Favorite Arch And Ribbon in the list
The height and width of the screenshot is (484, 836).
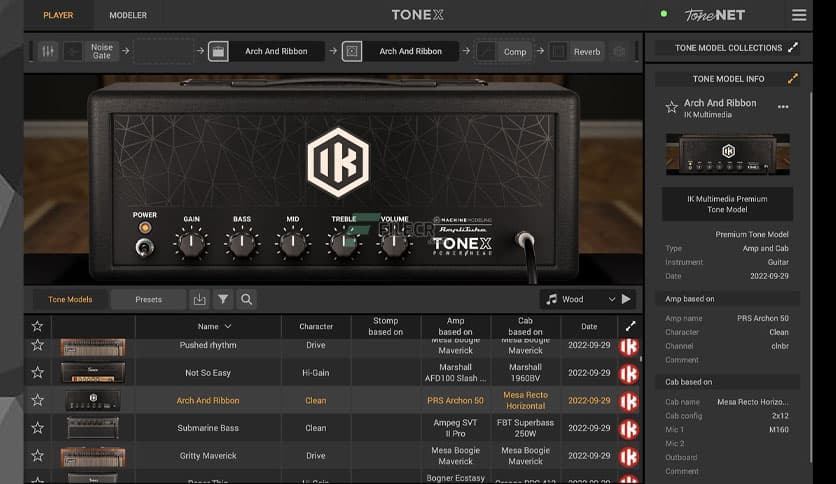tap(37, 400)
